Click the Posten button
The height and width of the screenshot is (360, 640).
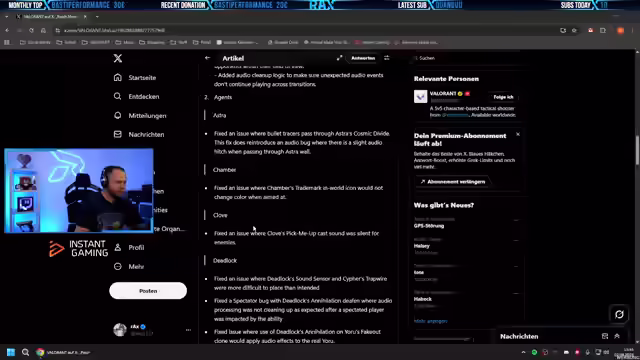148,291
